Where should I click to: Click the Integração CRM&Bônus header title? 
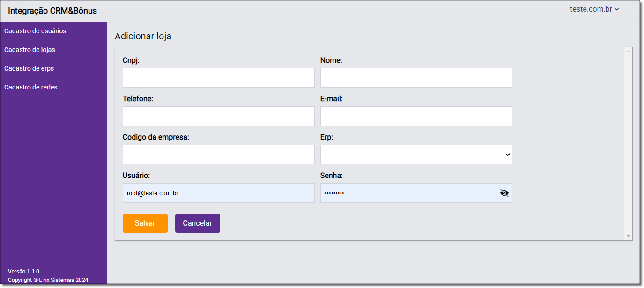(x=52, y=11)
